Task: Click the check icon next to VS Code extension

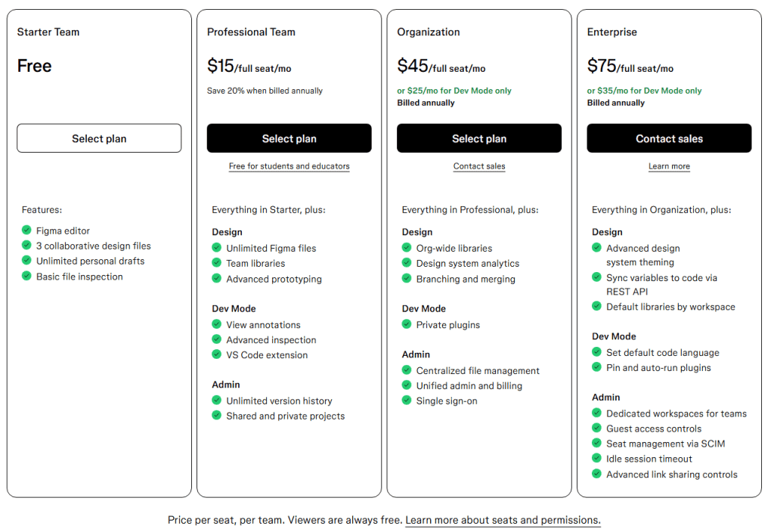Action: 216,355
